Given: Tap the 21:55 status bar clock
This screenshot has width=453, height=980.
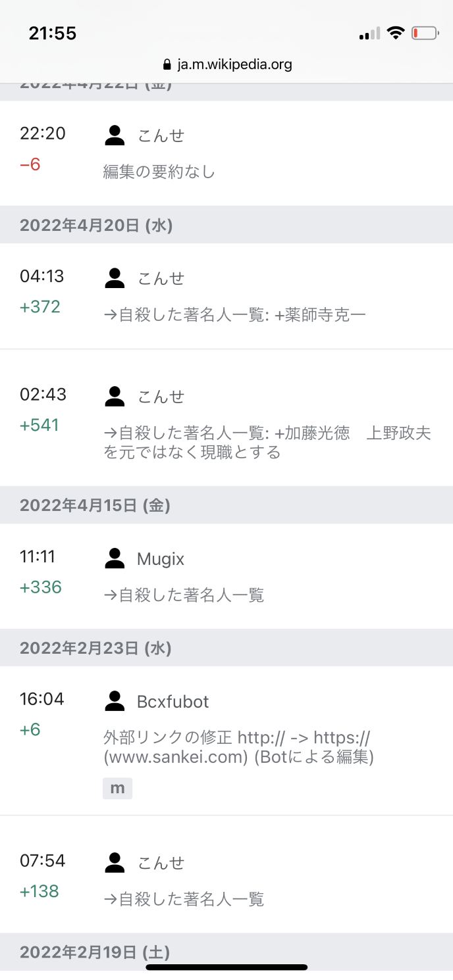Looking at the screenshot, I should pyautogui.click(x=53, y=33).
